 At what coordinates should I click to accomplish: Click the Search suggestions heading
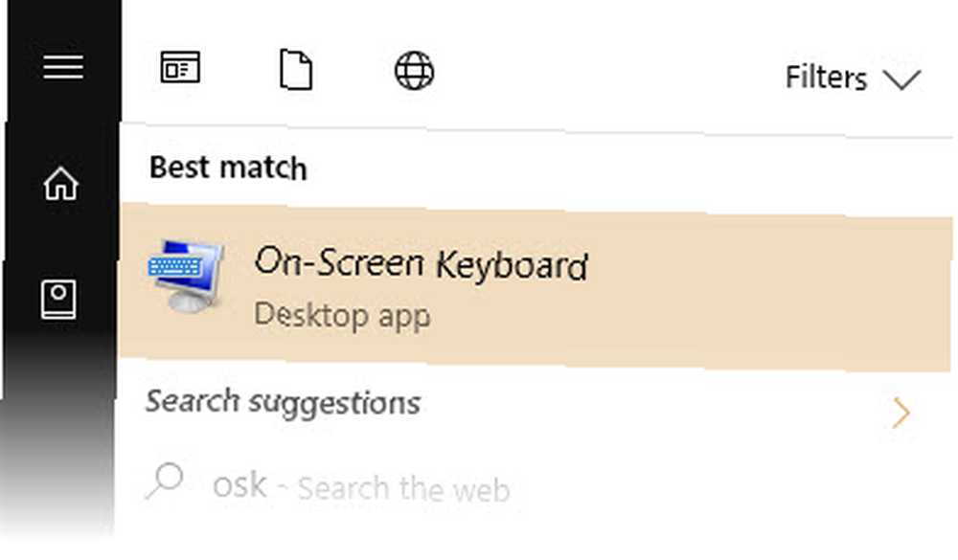[283, 403]
